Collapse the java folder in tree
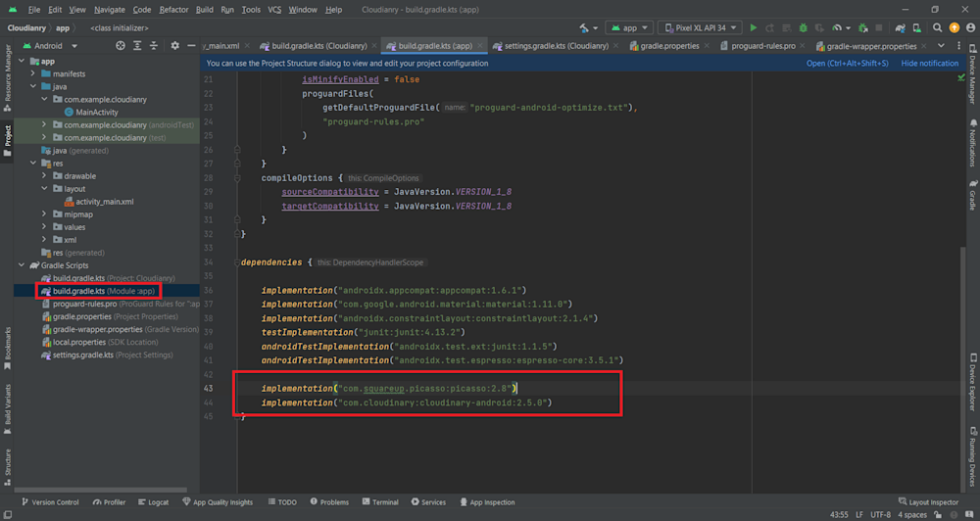The width and height of the screenshot is (980, 521). coord(33,86)
